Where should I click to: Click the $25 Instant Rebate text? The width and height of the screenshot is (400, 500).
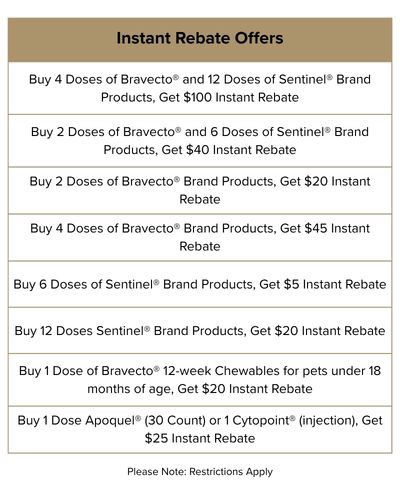200,438
